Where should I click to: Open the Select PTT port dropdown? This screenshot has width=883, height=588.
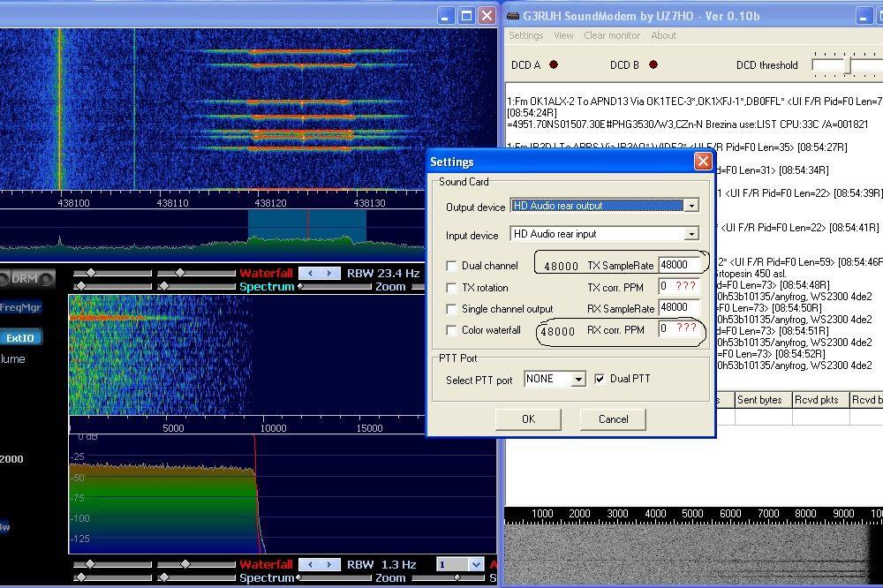pyautogui.click(x=578, y=379)
